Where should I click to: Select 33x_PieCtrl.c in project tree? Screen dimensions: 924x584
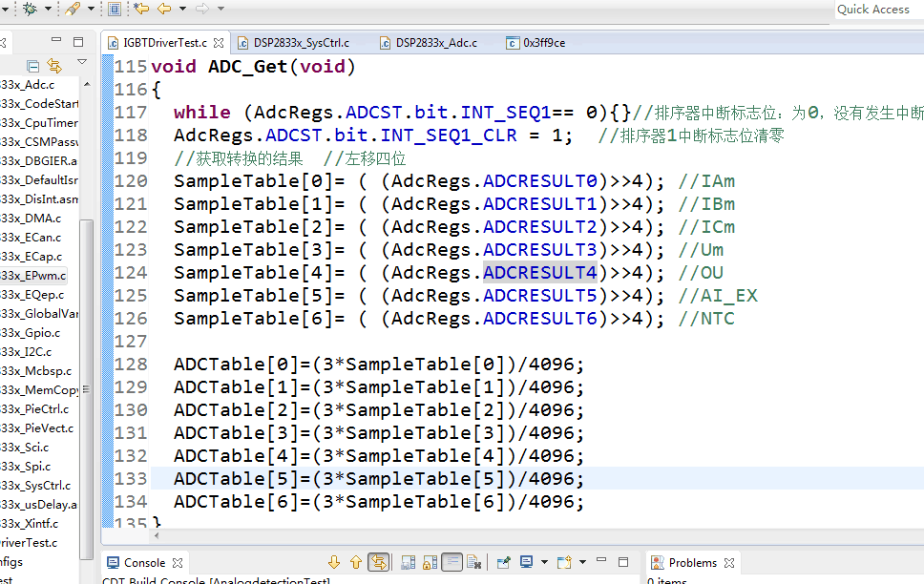point(34,408)
